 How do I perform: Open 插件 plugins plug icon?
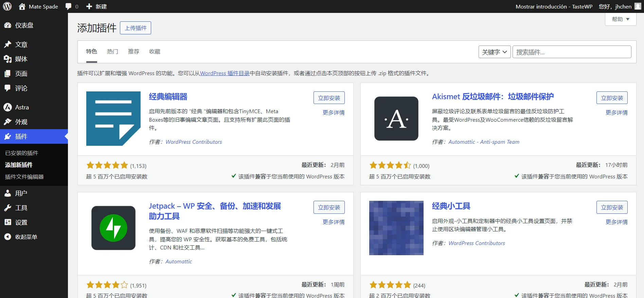click(7, 137)
